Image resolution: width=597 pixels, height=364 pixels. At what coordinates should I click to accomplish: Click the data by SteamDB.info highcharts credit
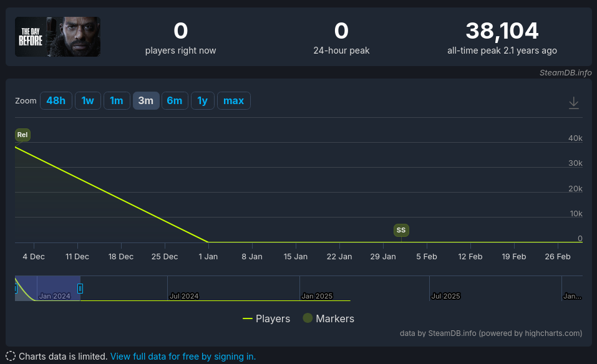point(491,333)
